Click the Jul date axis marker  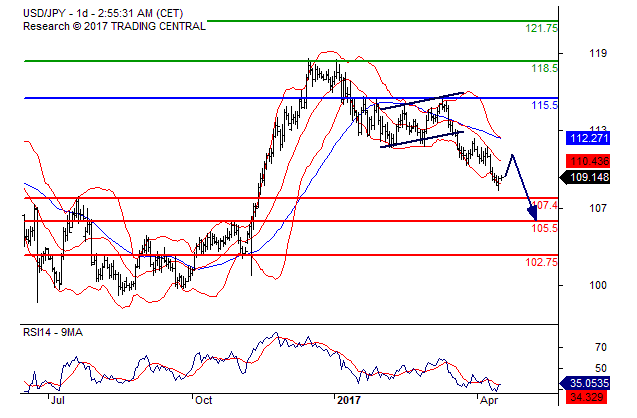57,399
